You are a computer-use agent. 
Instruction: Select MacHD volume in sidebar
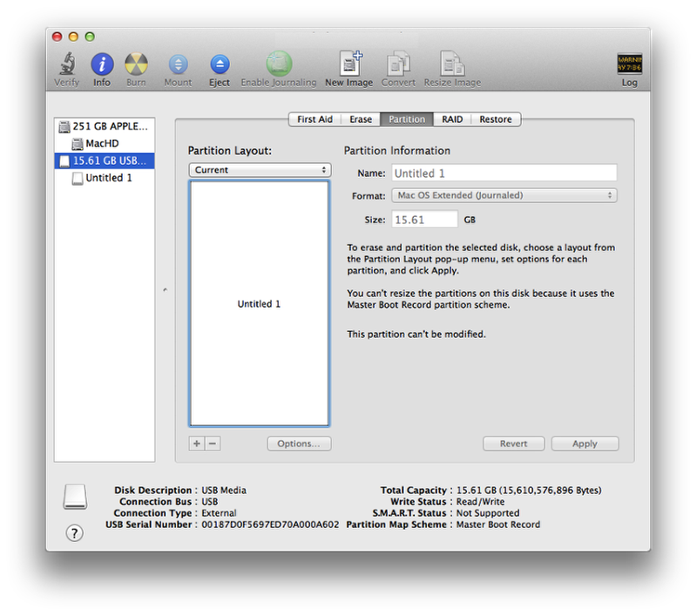(x=101, y=144)
